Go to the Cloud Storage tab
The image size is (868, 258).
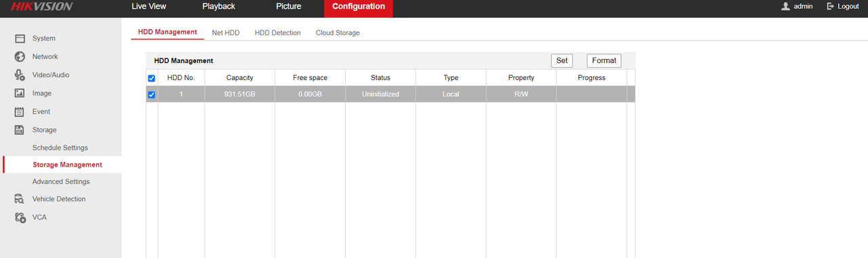click(338, 33)
